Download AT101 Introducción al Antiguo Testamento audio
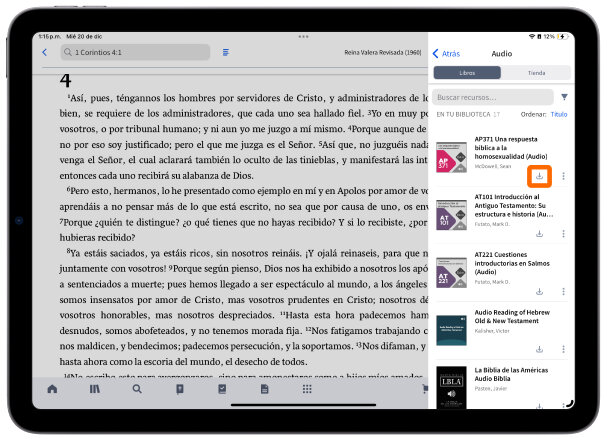This screenshot has width=607, height=442. pyautogui.click(x=539, y=234)
